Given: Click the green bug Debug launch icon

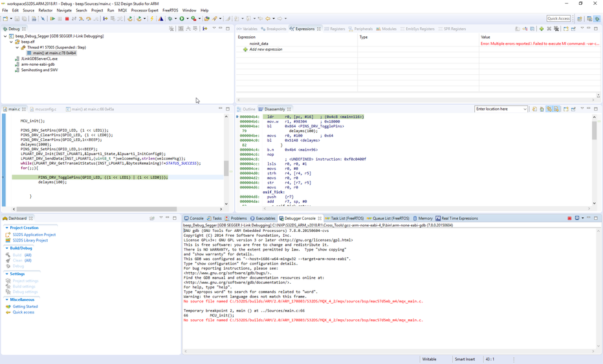Looking at the screenshot, I should click(x=170, y=19).
